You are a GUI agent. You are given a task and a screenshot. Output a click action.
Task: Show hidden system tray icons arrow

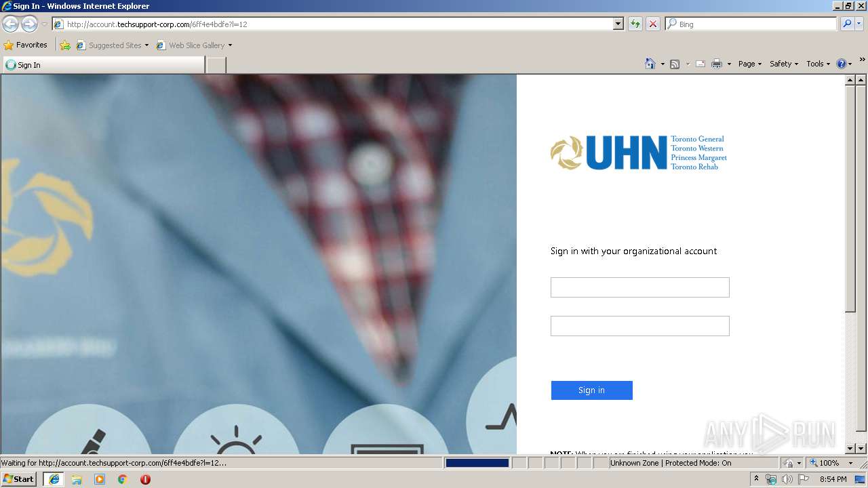[x=756, y=479]
